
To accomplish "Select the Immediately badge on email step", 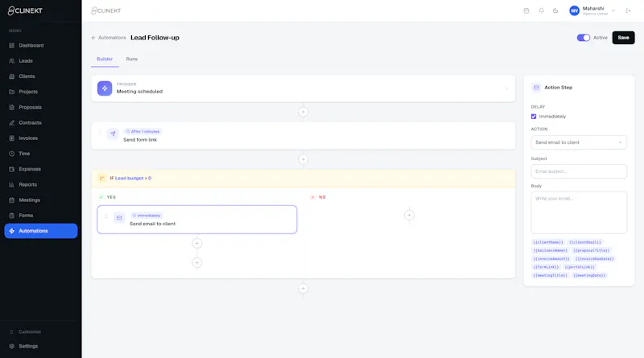I will click(147, 216).
